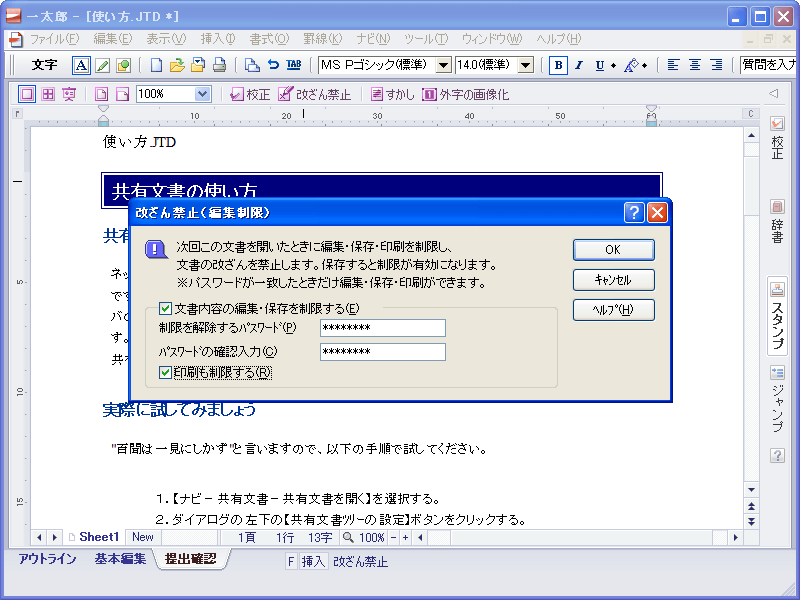The image size is (800, 600).
Task: Open the font name dropdown
Action: pyautogui.click(x=443, y=65)
